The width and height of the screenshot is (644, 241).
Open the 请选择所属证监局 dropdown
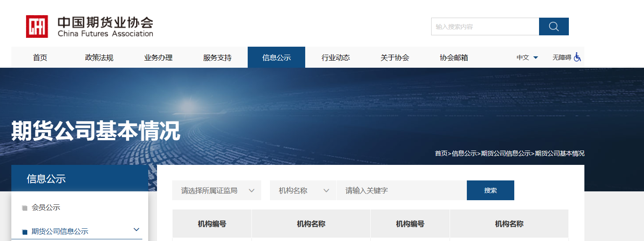(x=217, y=191)
